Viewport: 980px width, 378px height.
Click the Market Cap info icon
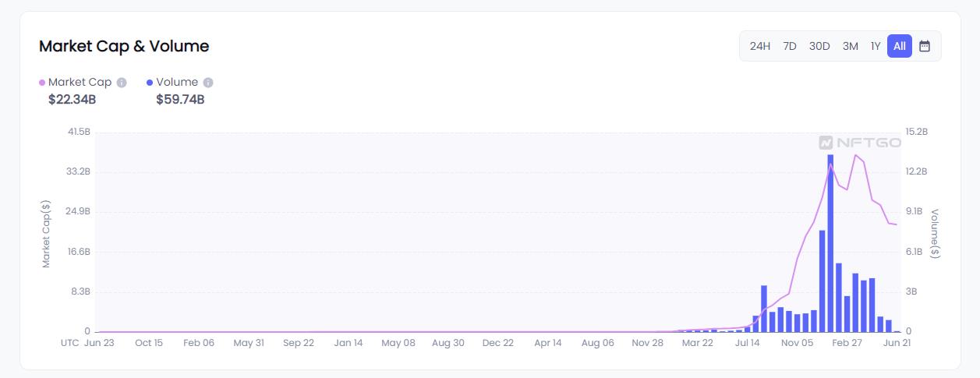click(x=122, y=83)
